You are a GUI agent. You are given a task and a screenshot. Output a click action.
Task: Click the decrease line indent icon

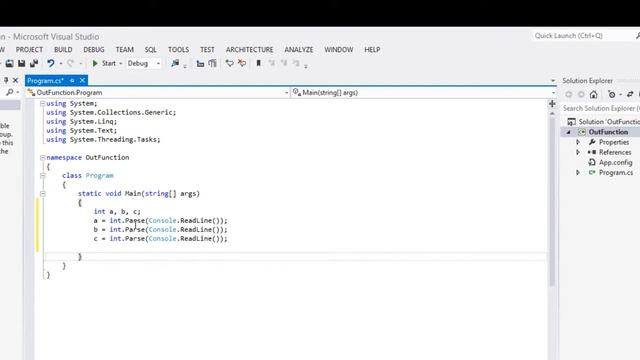pyautogui.click(x=200, y=63)
